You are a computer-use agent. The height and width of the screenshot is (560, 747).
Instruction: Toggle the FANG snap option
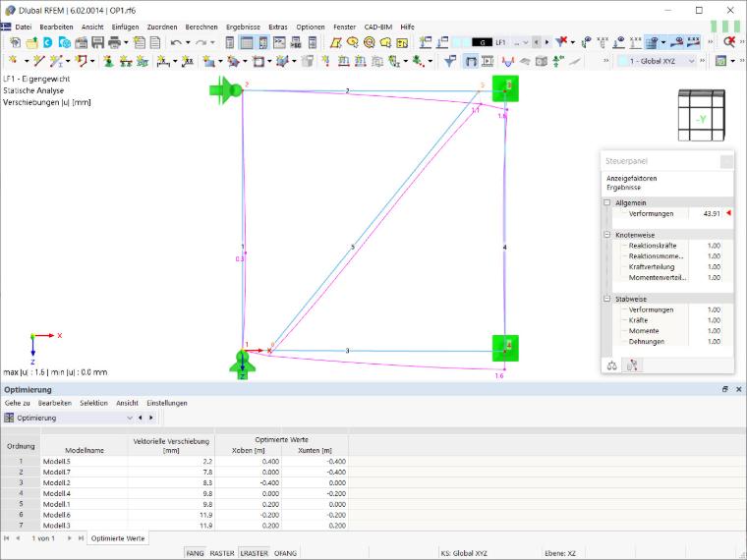click(x=195, y=553)
